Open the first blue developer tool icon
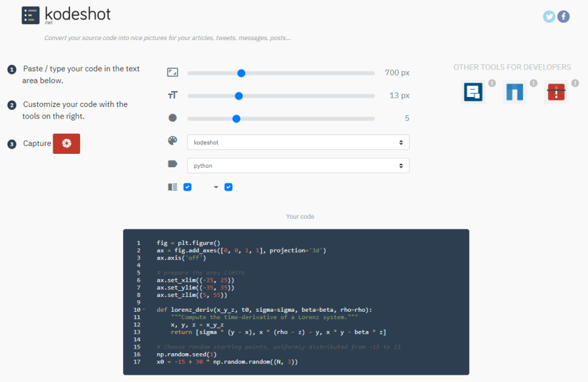588x382 pixels. click(473, 92)
